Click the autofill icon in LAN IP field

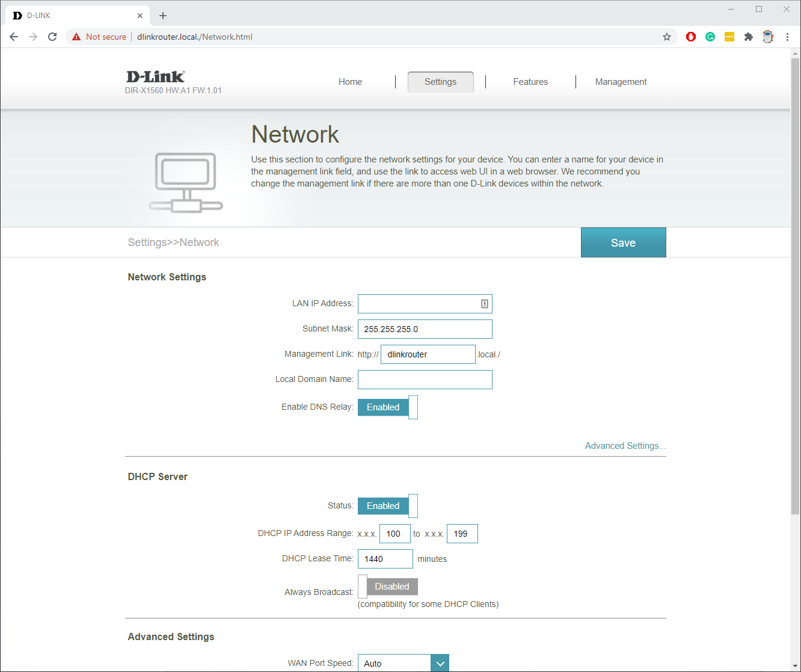point(485,304)
